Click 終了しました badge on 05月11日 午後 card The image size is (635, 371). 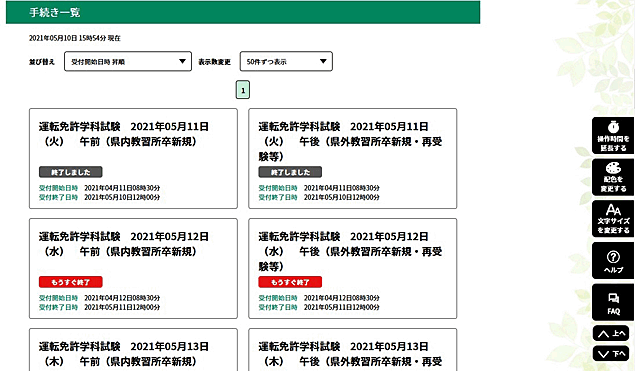[x=290, y=172]
